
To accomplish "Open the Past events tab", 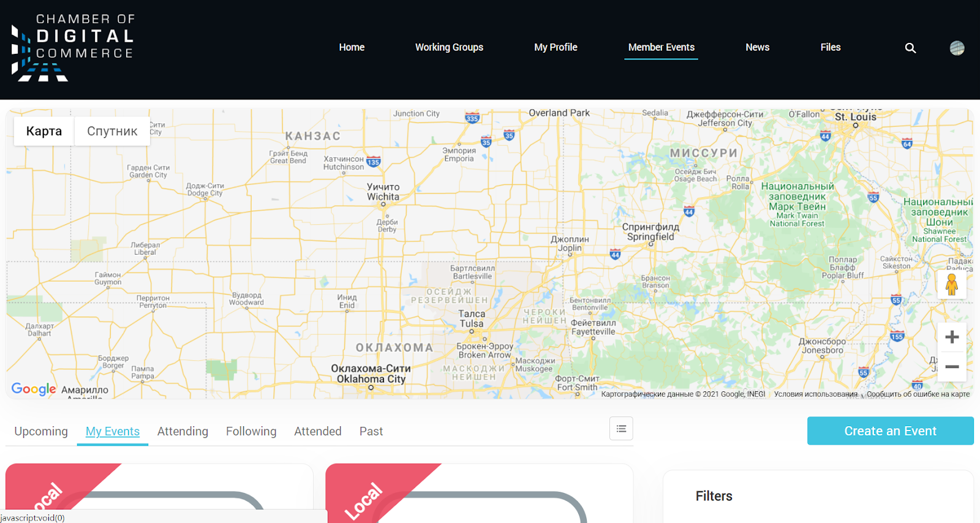I will click(x=371, y=431).
